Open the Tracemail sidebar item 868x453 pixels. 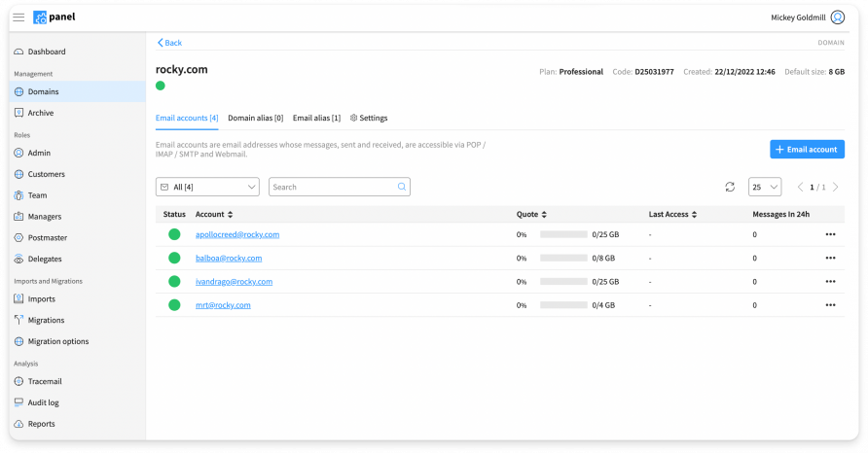click(45, 381)
